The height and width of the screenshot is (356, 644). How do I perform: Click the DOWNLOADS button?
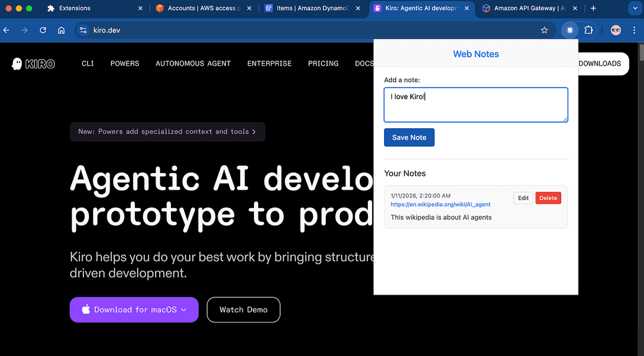pyautogui.click(x=603, y=64)
